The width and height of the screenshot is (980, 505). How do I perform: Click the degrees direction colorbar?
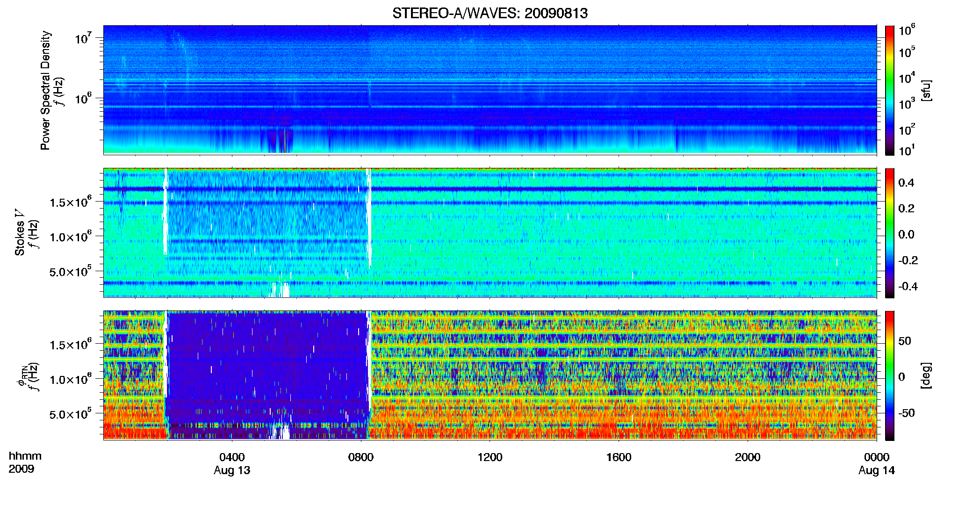coord(890,375)
